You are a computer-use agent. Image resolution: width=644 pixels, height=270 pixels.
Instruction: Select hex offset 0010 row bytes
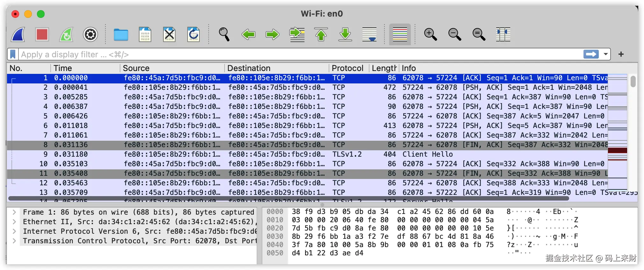393,220
